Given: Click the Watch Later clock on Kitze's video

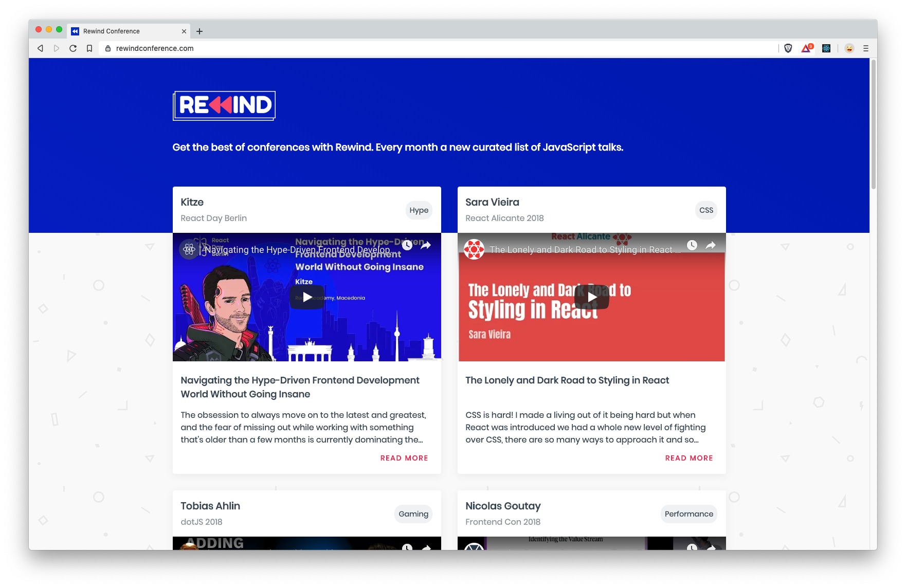Looking at the screenshot, I should click(x=407, y=245).
